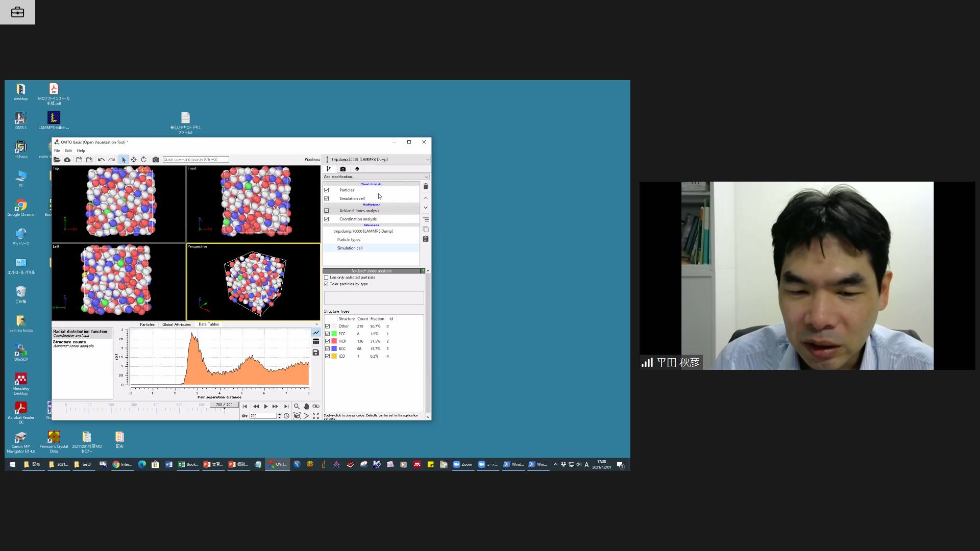
Task: Activate the selection mode arrow tool
Action: coord(124,160)
